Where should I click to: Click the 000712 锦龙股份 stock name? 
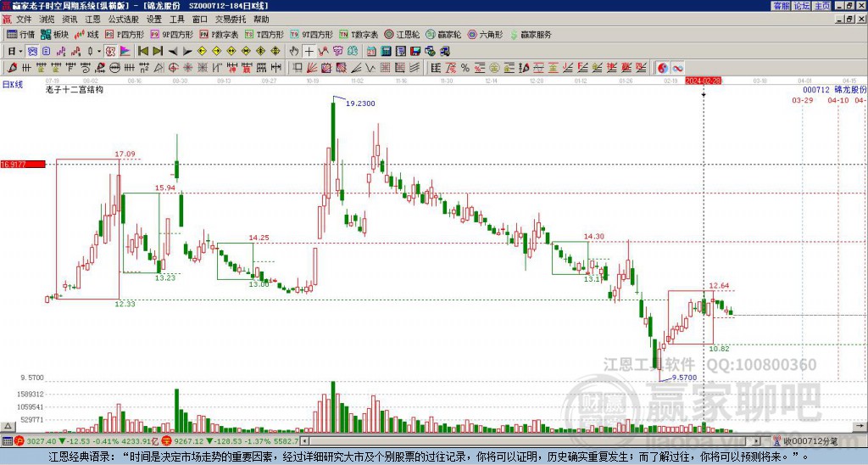[834, 89]
